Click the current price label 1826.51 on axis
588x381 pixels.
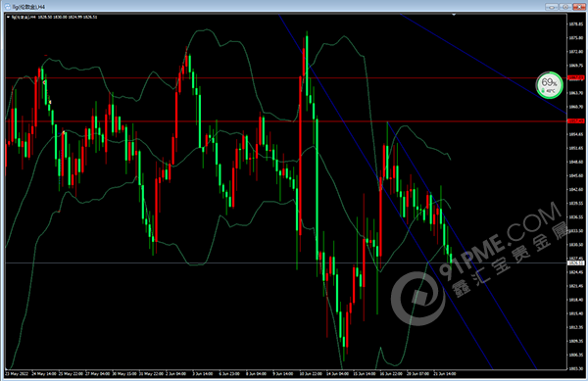click(576, 263)
